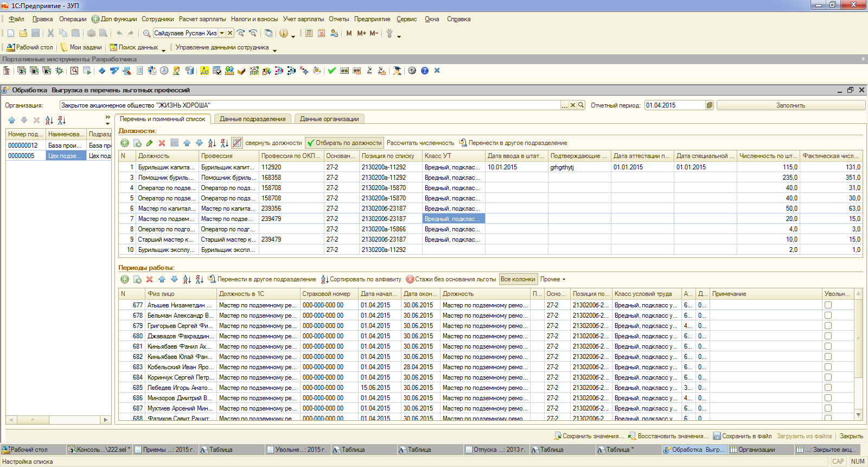Toggle Увольн checkbox for Григорьев Сергей

tap(828, 326)
